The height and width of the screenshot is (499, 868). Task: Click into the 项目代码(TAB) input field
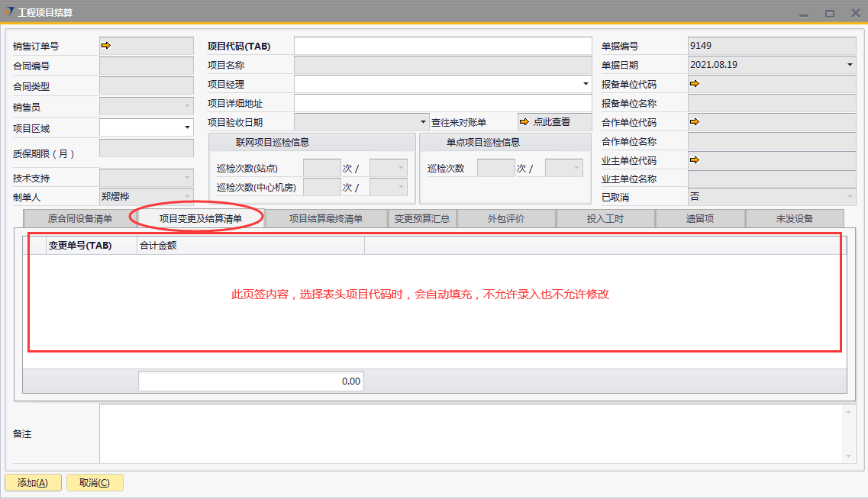(443, 46)
